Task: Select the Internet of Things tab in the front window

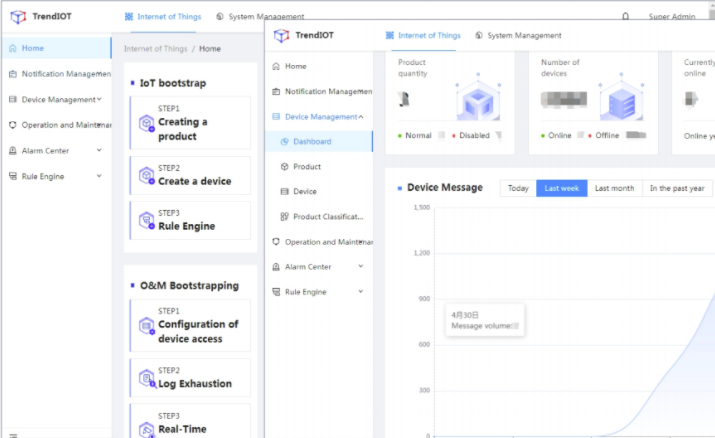Action: tap(421, 35)
